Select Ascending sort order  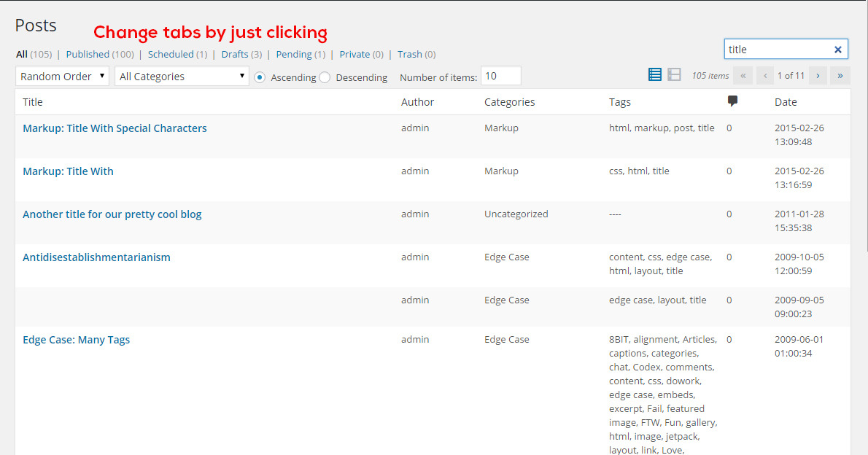tap(260, 77)
